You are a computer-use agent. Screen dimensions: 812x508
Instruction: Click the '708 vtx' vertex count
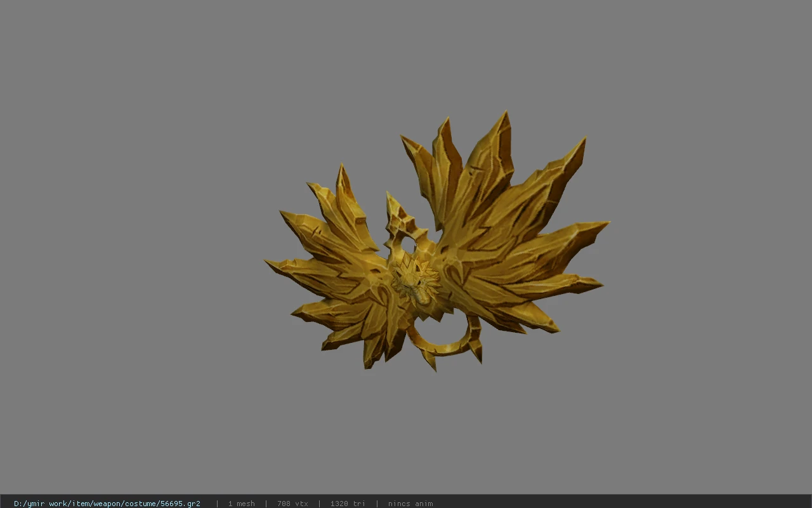(292, 504)
